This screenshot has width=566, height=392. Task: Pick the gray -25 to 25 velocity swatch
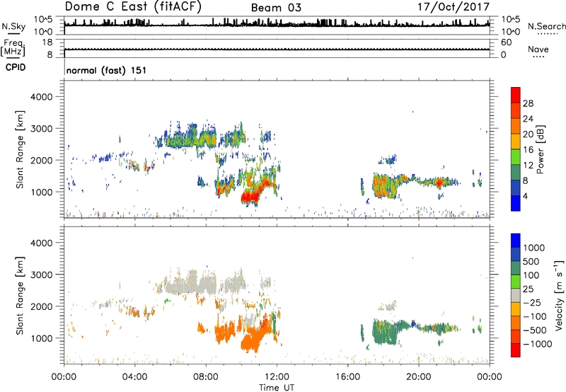point(516,295)
